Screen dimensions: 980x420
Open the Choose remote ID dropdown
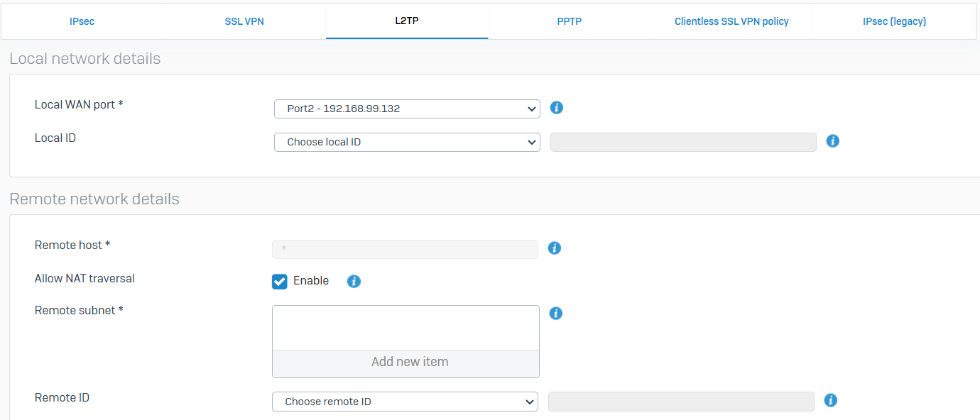tap(405, 402)
